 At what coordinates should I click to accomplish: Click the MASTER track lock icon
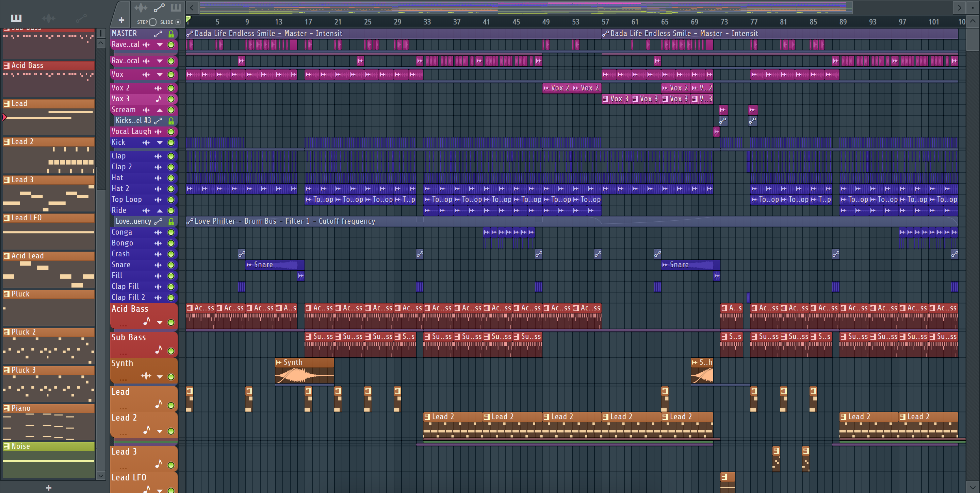171,34
